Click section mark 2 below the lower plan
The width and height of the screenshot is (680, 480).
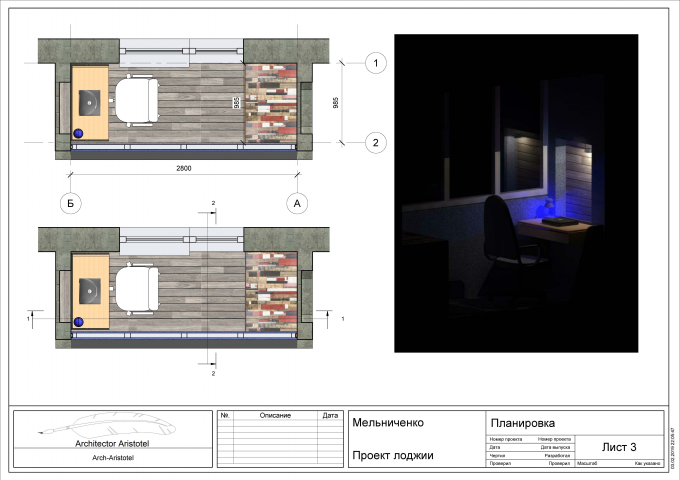(213, 373)
